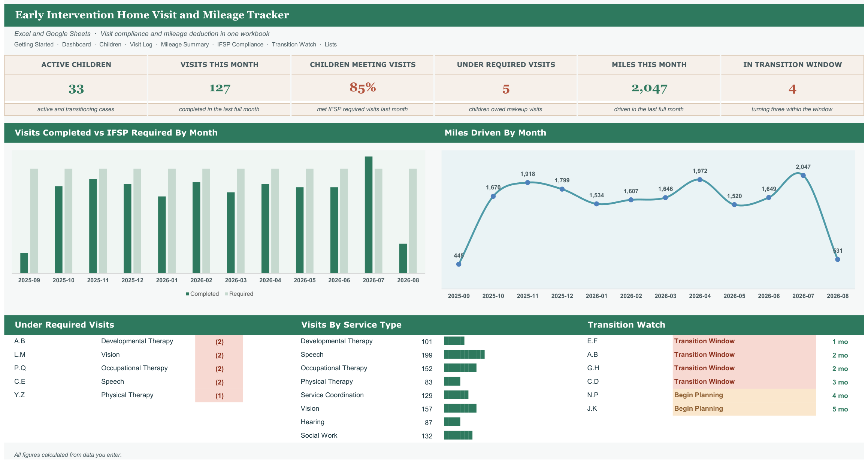Click the Required legend marker
This screenshot has height=462, width=868.
pos(226,294)
